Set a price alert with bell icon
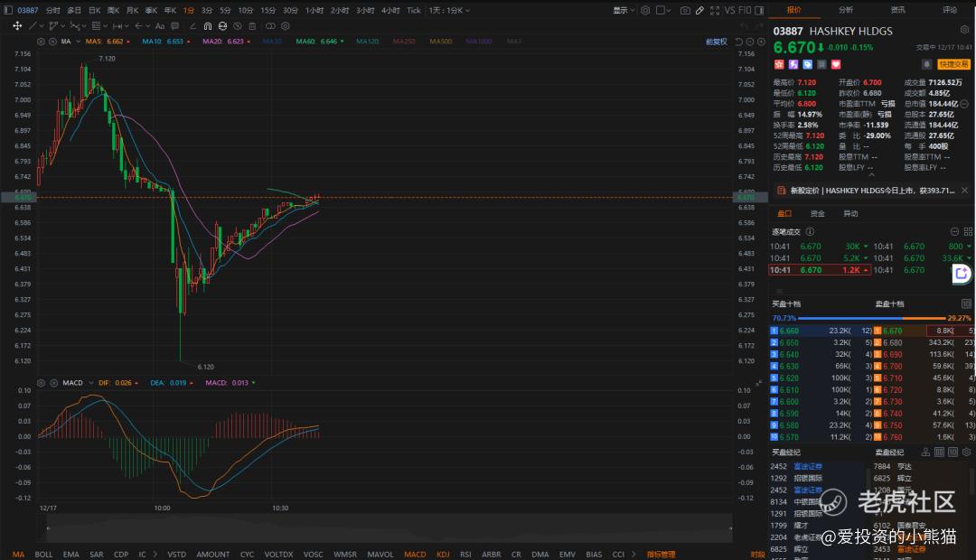Screen dimensions: 976x560 click(x=927, y=64)
